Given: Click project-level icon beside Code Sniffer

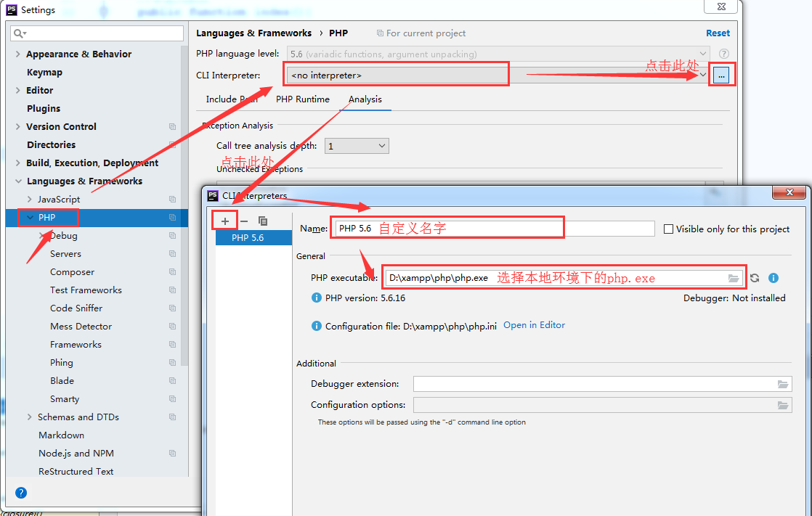Looking at the screenshot, I should 172,308.
